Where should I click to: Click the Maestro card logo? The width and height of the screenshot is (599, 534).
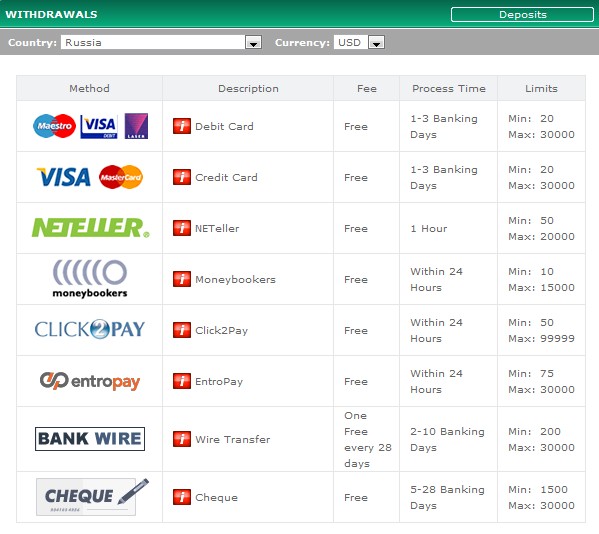point(54,126)
